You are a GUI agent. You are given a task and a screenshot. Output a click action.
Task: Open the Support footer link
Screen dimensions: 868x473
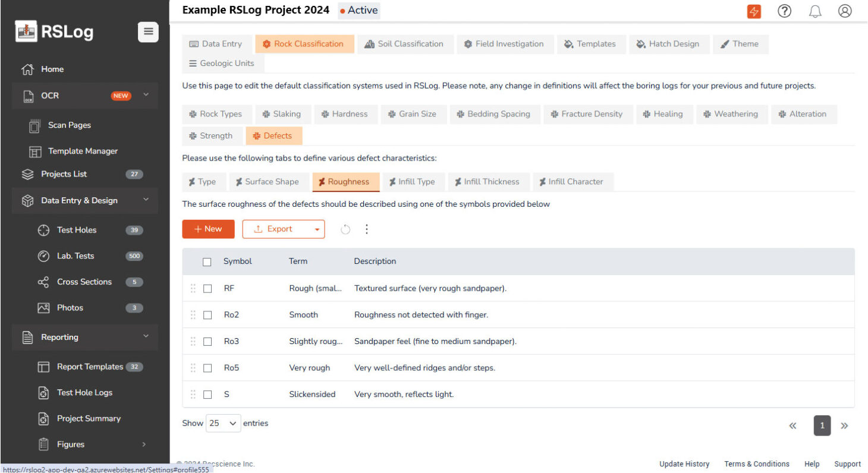click(847, 464)
